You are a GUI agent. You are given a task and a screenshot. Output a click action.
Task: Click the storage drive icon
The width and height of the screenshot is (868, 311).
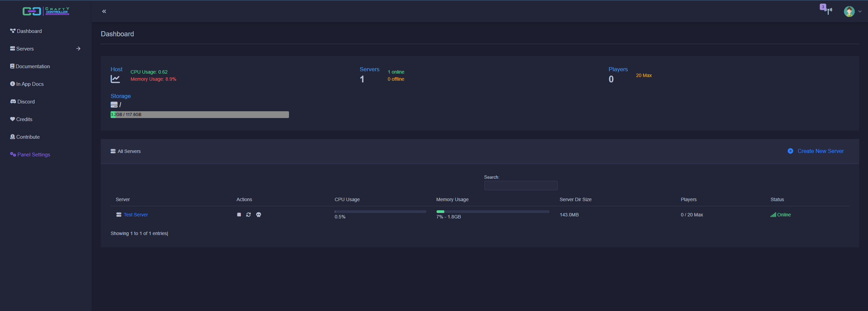[114, 105]
